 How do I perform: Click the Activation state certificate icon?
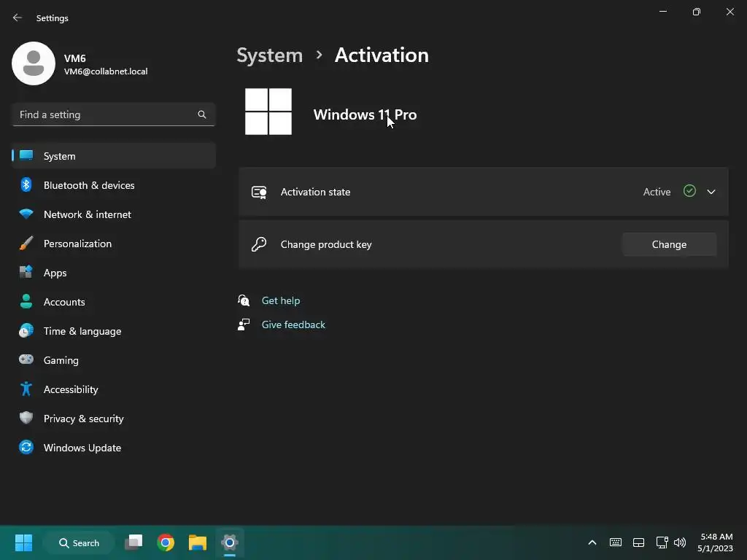259,192
